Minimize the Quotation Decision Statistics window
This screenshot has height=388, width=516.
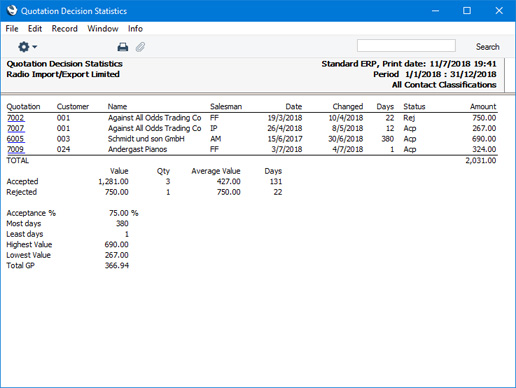435,11
